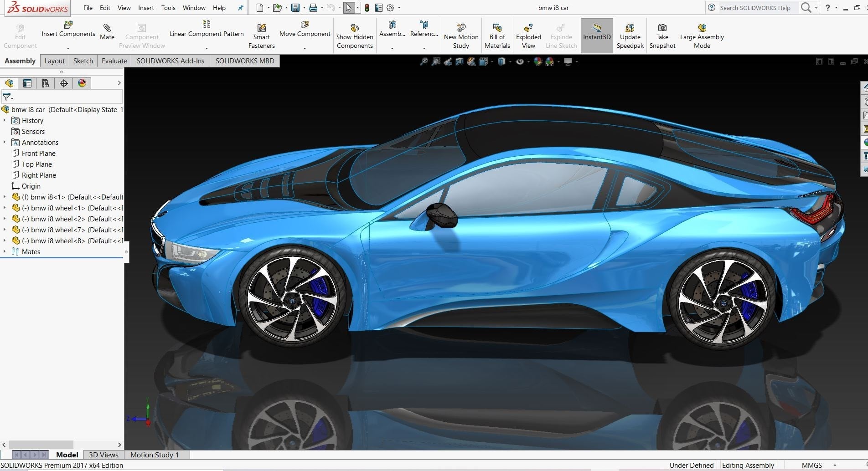Click Zoom to Fit in viewport toolbar
Image resolution: width=868 pixels, height=471 pixels.
(424, 61)
